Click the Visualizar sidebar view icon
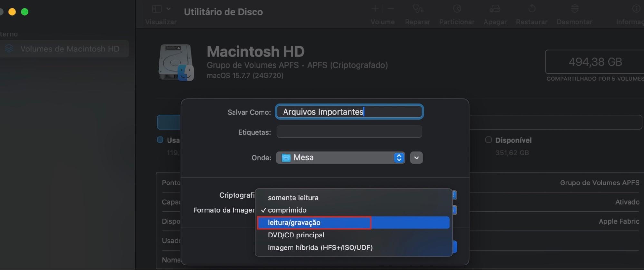644x270 pixels. click(157, 9)
